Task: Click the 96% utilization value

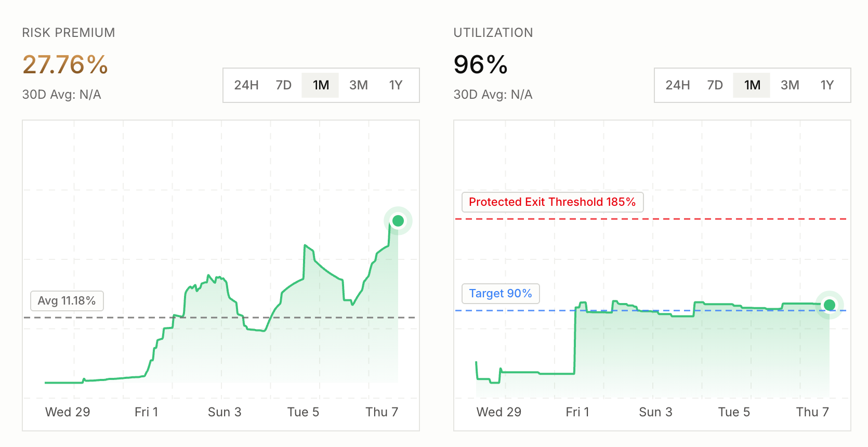Action: tap(480, 65)
